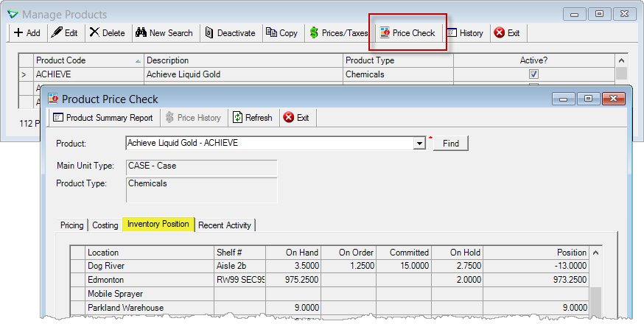Click Exit in Product Price Check toolbar
This screenshot has width=644, height=324.
click(296, 118)
